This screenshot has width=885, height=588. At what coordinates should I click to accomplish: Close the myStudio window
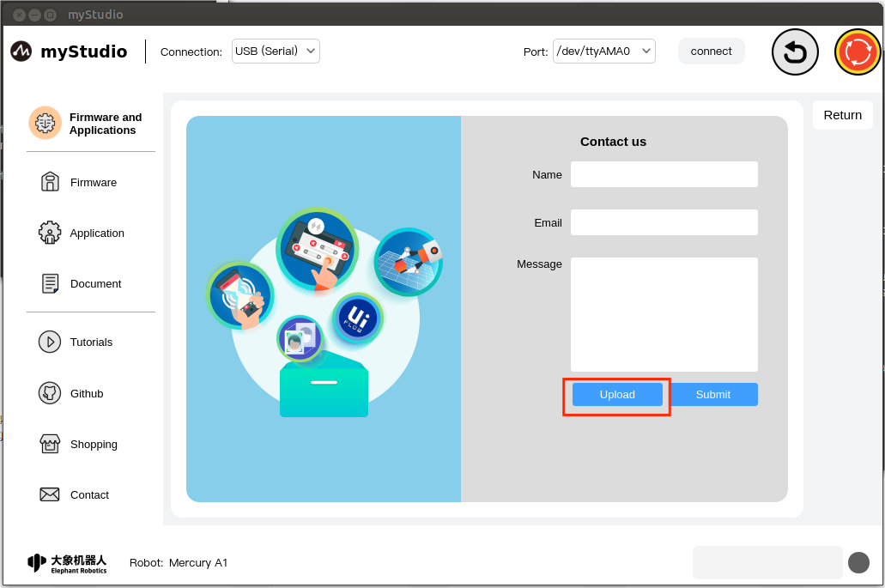pos(19,15)
